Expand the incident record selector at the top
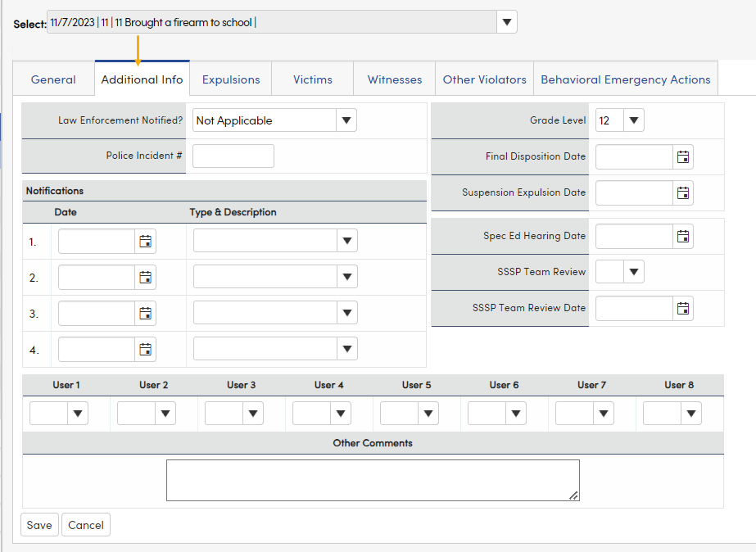Image resolution: width=756 pixels, height=552 pixels. coord(506,22)
